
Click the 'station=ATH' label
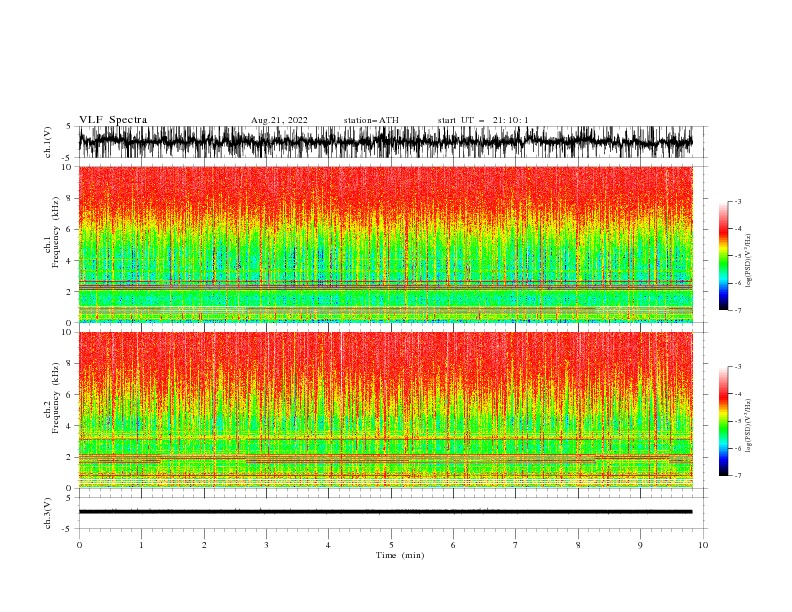371,120
